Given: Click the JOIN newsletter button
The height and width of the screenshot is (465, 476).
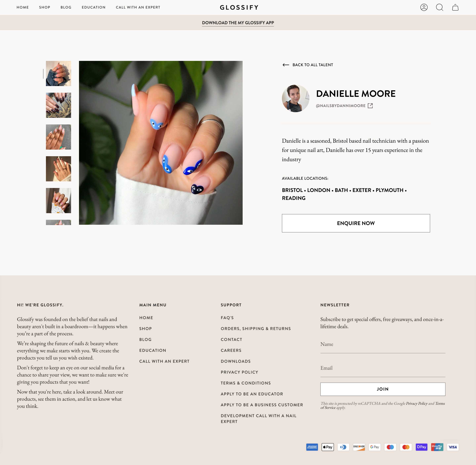Looking at the screenshot, I should (x=383, y=389).
